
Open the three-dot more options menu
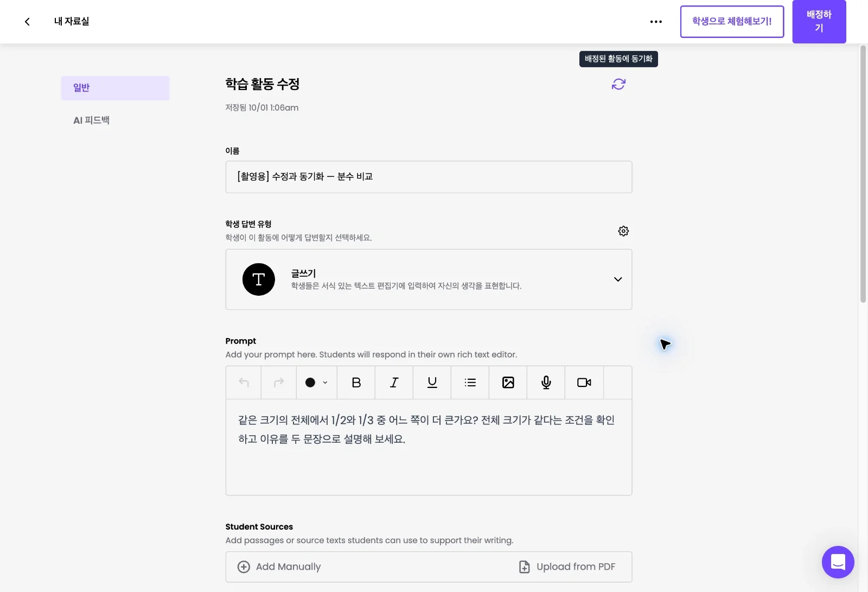[x=656, y=22]
